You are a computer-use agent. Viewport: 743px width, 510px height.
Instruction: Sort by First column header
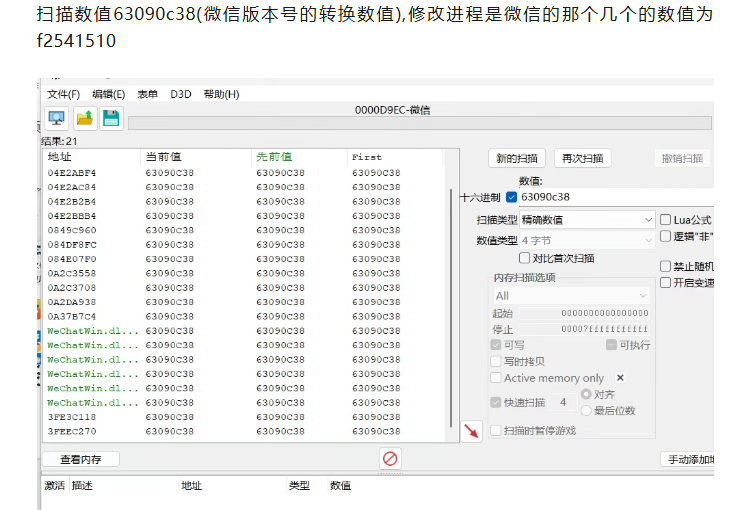(395, 157)
